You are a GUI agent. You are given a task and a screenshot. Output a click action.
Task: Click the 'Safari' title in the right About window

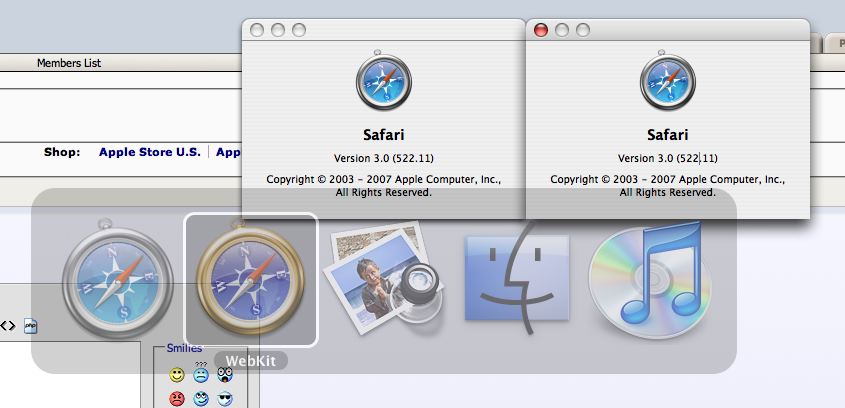pos(668,135)
